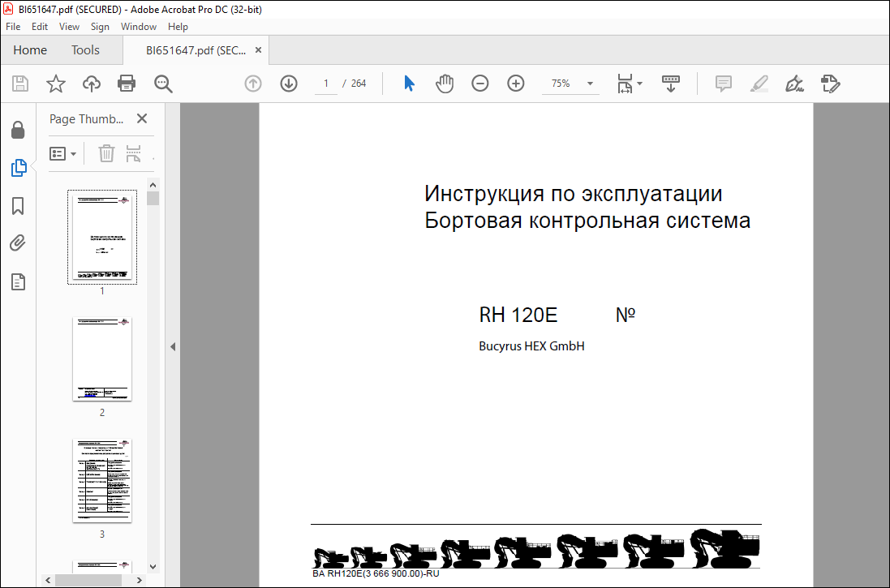This screenshot has height=588, width=890.
Task: Open the Bookmarks panel icon
Action: (18, 206)
